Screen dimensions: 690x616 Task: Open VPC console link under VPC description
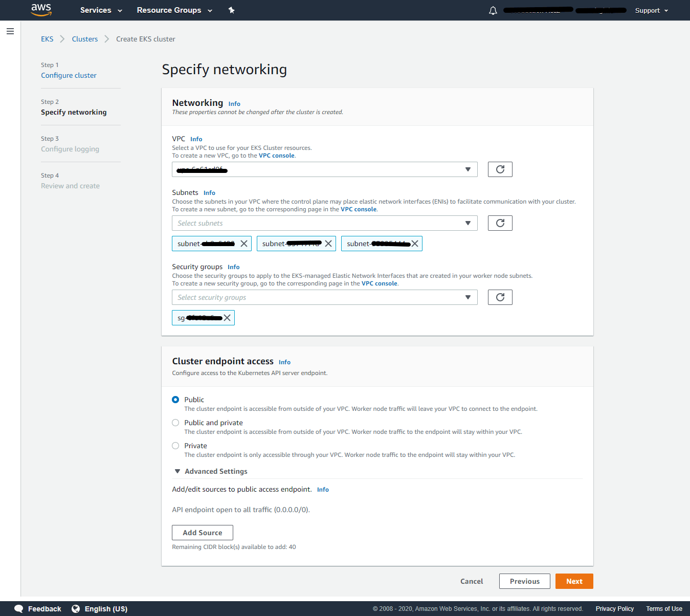[x=277, y=156]
